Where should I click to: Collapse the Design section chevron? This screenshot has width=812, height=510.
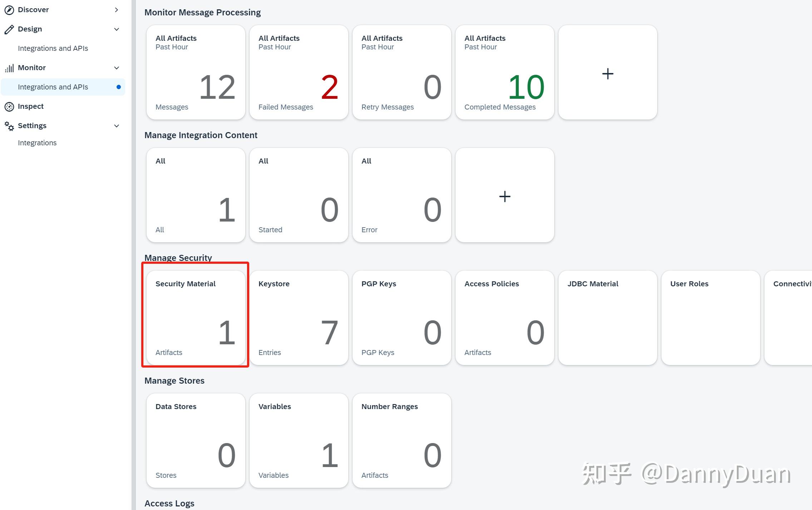(x=116, y=29)
